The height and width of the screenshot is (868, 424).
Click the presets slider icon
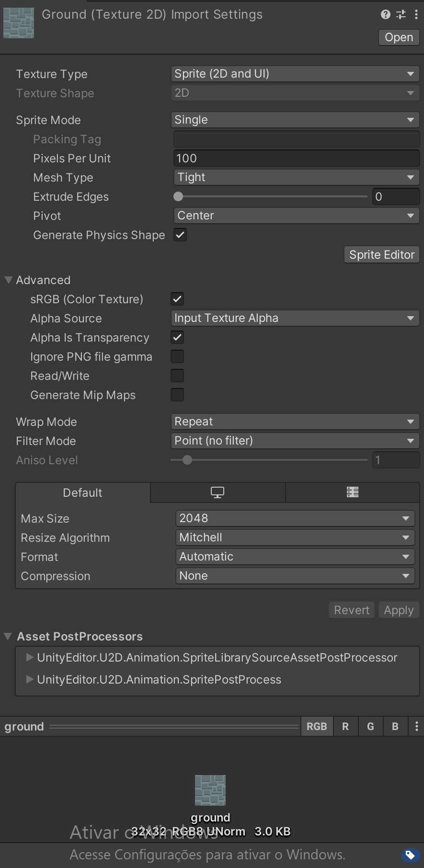(x=401, y=14)
